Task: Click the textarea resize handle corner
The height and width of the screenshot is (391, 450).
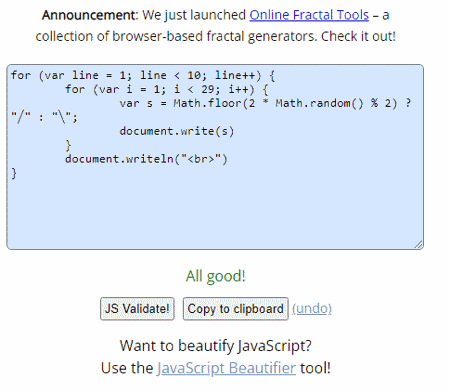Action: [419, 244]
